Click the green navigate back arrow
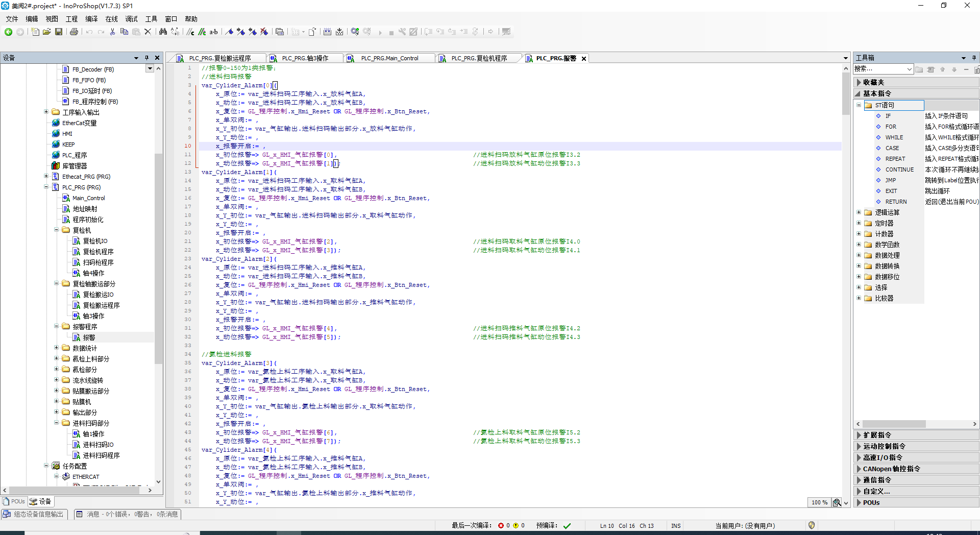The width and height of the screenshot is (980, 535). click(x=8, y=32)
